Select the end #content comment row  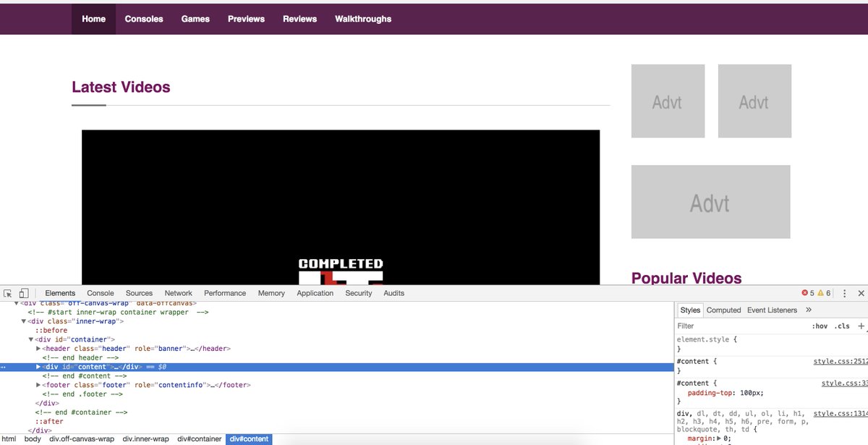click(84, 376)
